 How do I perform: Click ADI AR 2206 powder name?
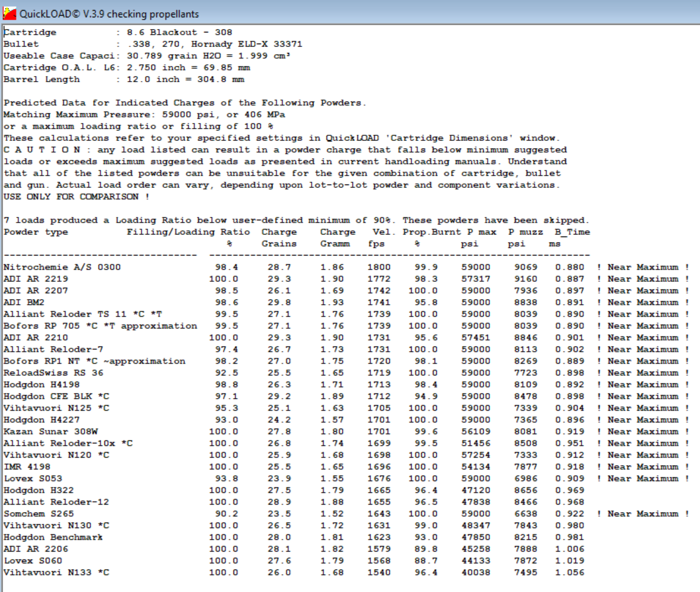pyautogui.click(x=36, y=549)
